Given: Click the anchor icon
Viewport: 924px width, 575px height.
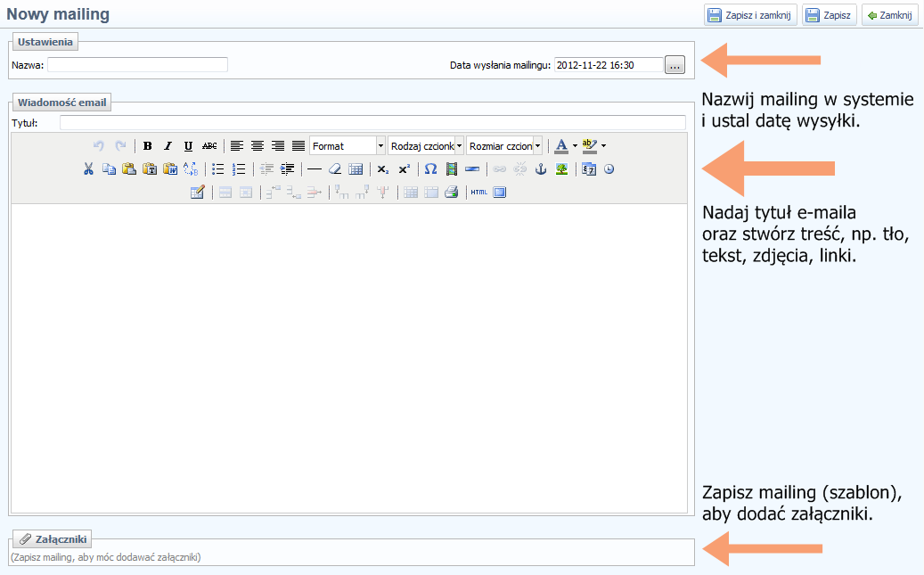Looking at the screenshot, I should 540,169.
